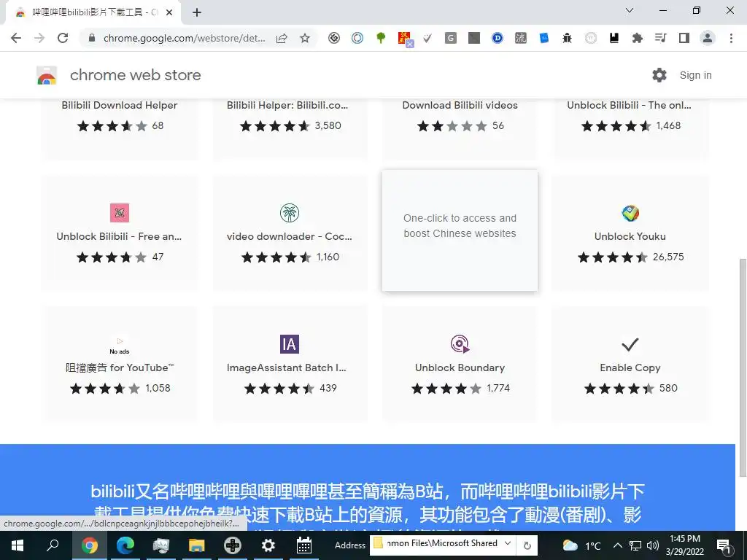The height and width of the screenshot is (560, 747).
Task: Sign in to Chrome Web Store
Action: tap(695, 75)
